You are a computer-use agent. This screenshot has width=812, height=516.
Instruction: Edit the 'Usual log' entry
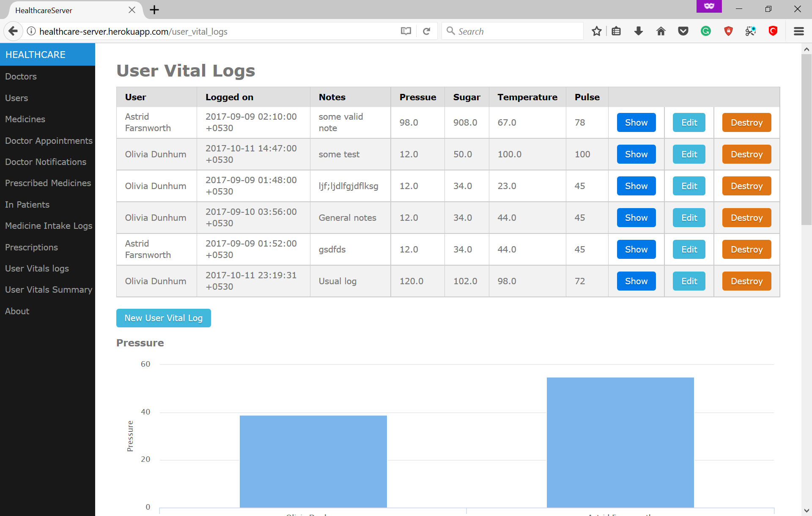pyautogui.click(x=689, y=281)
